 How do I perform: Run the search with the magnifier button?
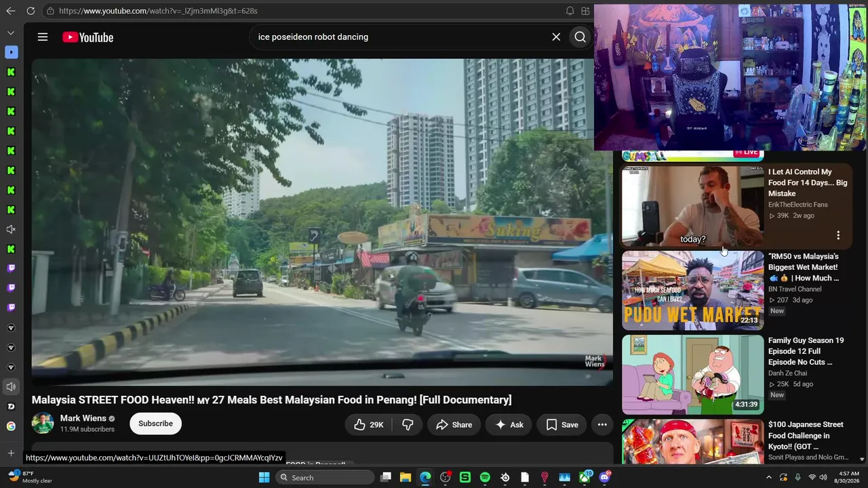[x=580, y=37]
